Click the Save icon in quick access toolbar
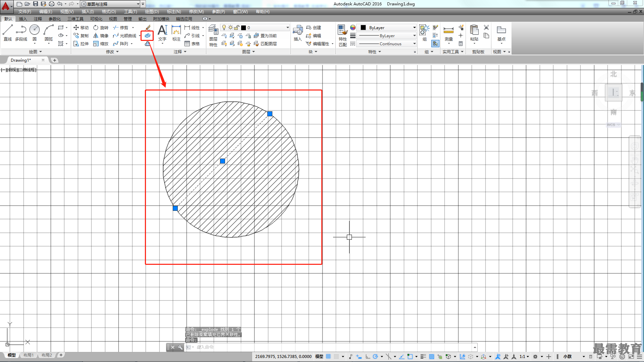This screenshot has width=644, height=362. (x=35, y=4)
